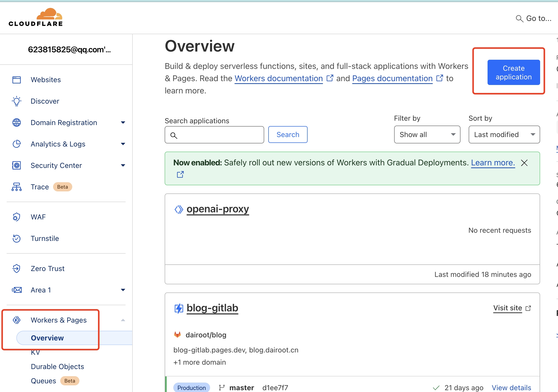Screen dimensions: 558x392
Task: Open the Pages documentation link
Action: click(392, 79)
